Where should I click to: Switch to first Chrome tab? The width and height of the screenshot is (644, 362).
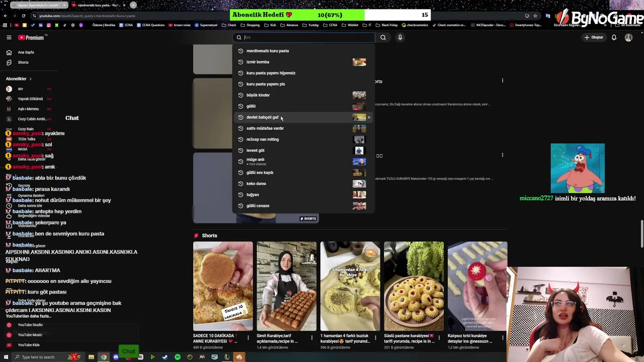(x=38, y=5)
